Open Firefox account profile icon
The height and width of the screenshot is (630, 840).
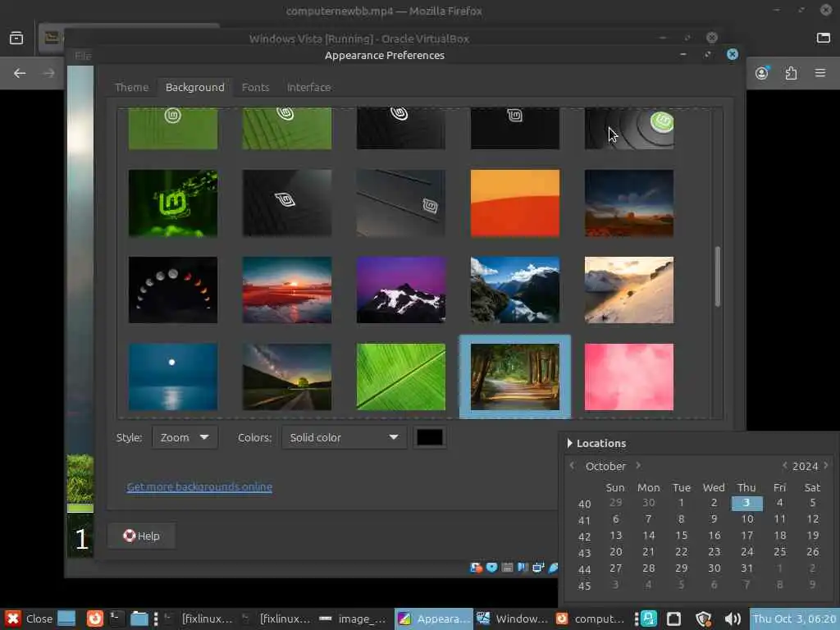(x=762, y=73)
